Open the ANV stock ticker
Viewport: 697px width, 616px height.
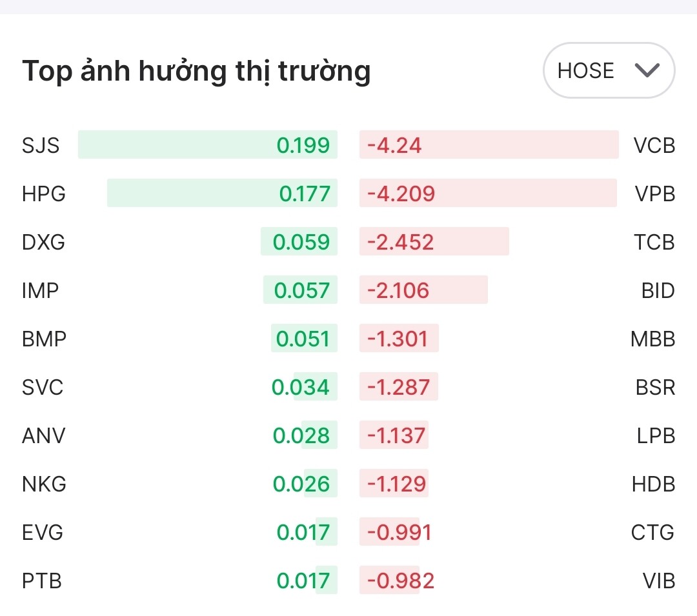[x=44, y=435]
